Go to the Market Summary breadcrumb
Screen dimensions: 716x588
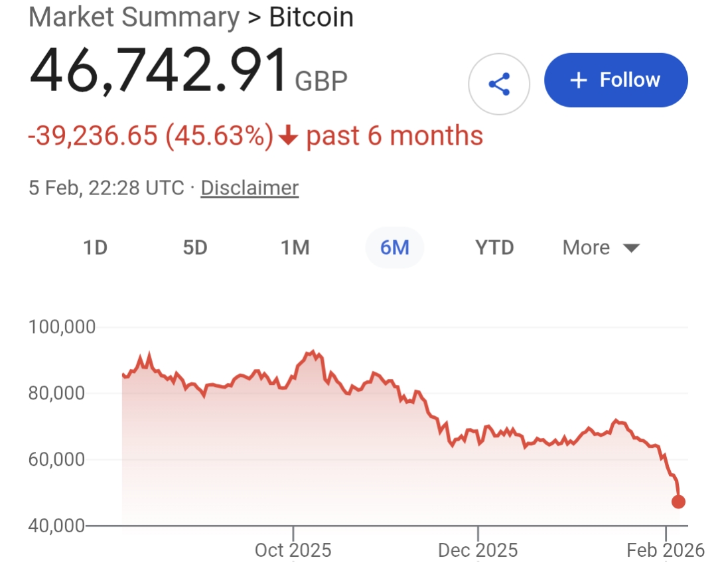pyautogui.click(x=134, y=17)
